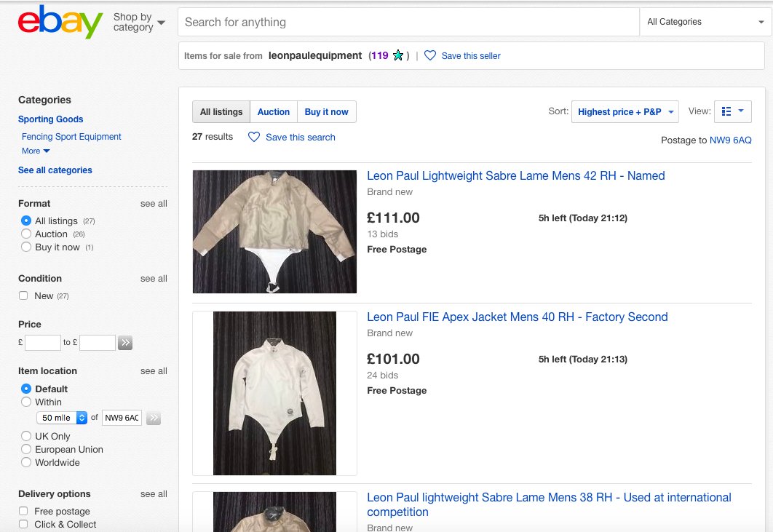Open Shop by category dropdown
The height and width of the screenshot is (532, 773).
(139, 22)
